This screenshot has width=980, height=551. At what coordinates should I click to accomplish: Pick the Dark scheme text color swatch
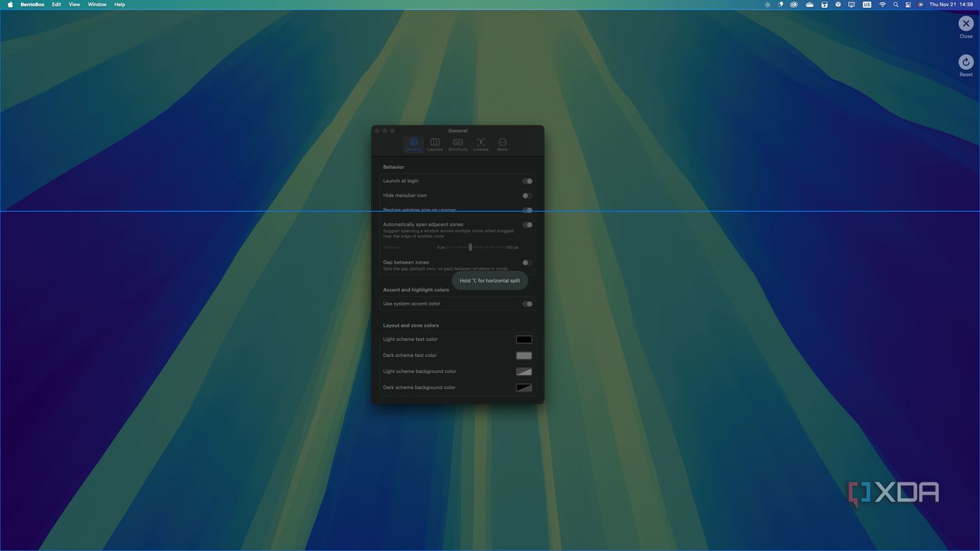point(524,356)
